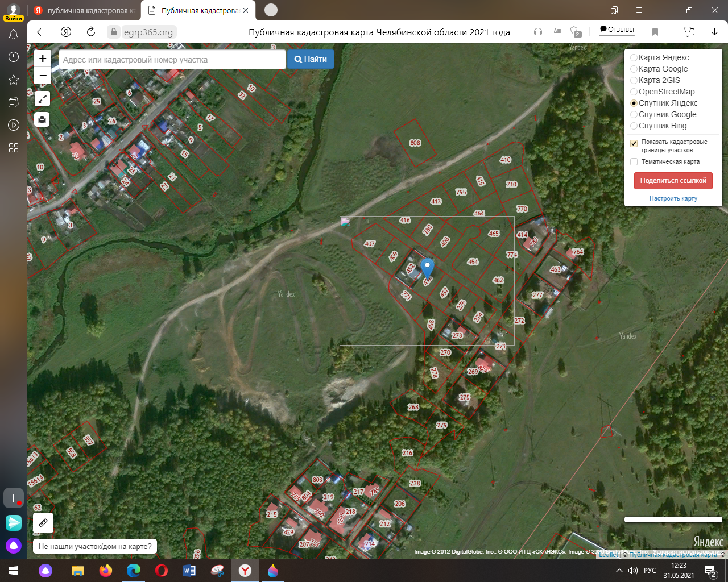
Task: Open taskbar clock showing 12:23
Action: [x=679, y=571]
